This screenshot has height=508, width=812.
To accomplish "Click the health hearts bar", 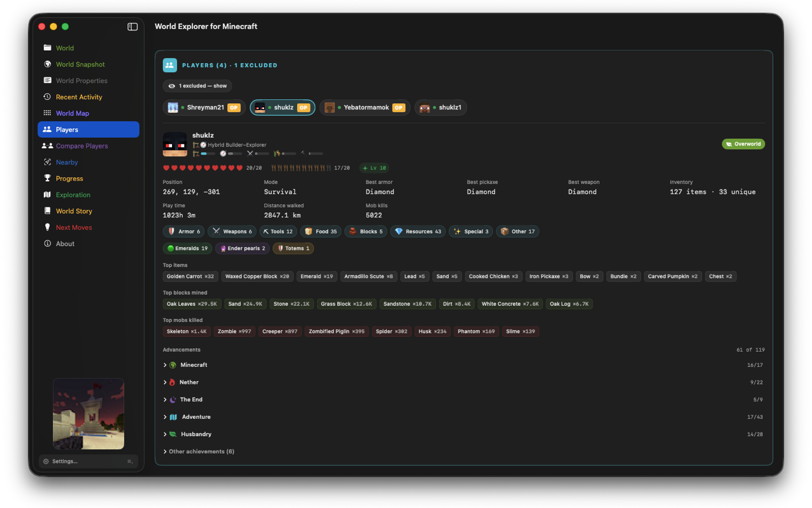I will click(203, 168).
